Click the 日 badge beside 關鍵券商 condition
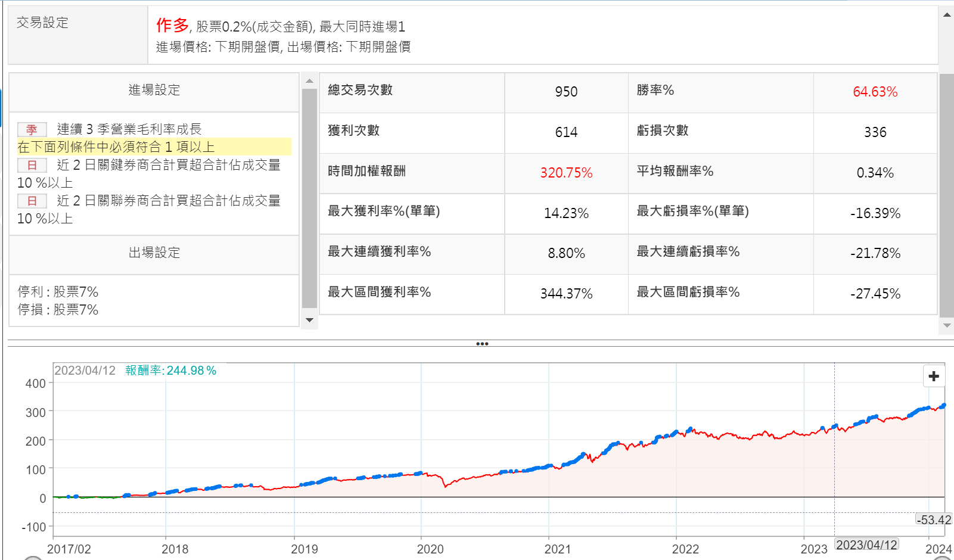The width and height of the screenshot is (954, 560). (32, 165)
